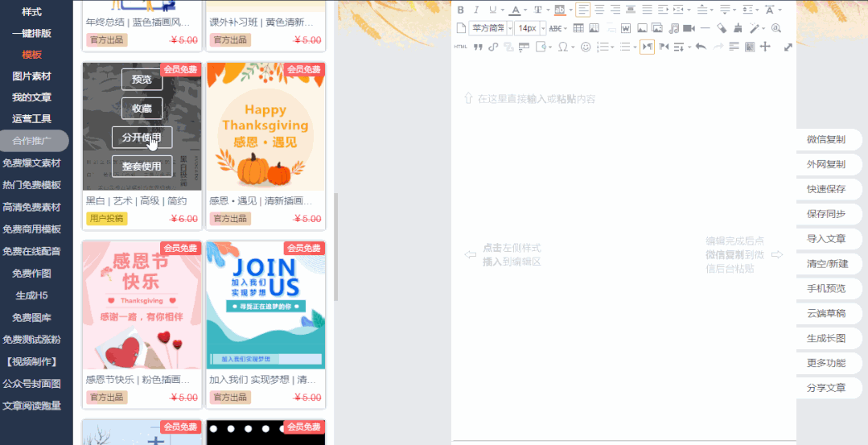Viewport: 868px width, 445px height.
Task: Open the 样式 menu in sidebar
Action: (x=31, y=11)
